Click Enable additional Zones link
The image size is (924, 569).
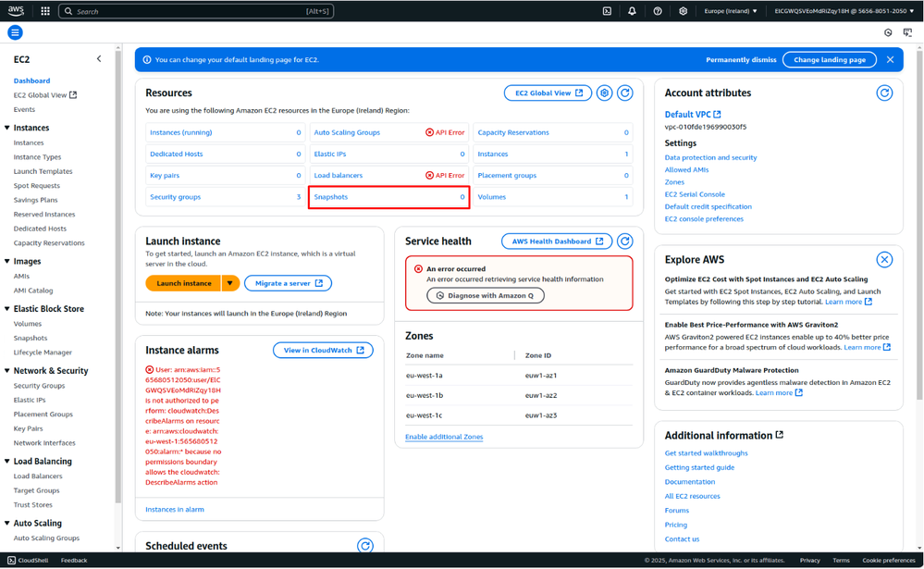point(444,437)
